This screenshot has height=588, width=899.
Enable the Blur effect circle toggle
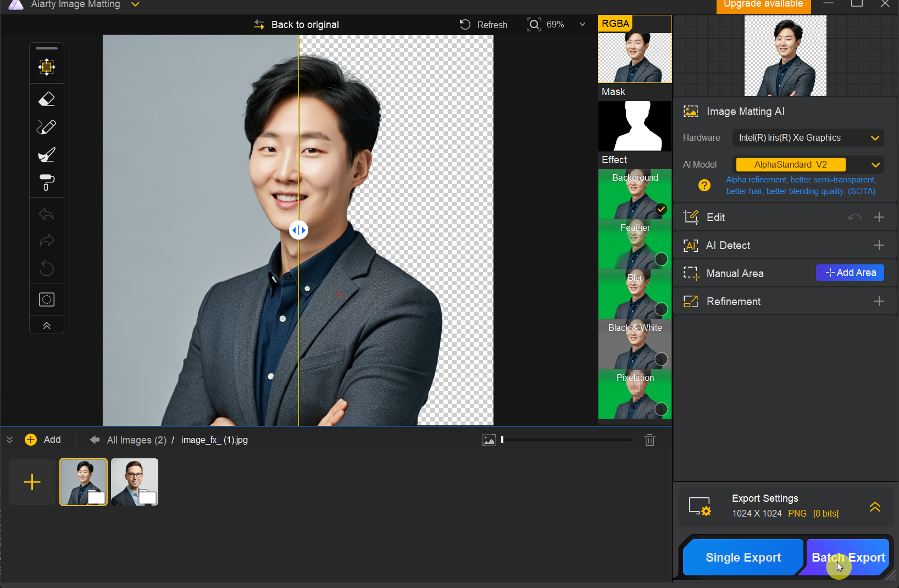click(662, 309)
